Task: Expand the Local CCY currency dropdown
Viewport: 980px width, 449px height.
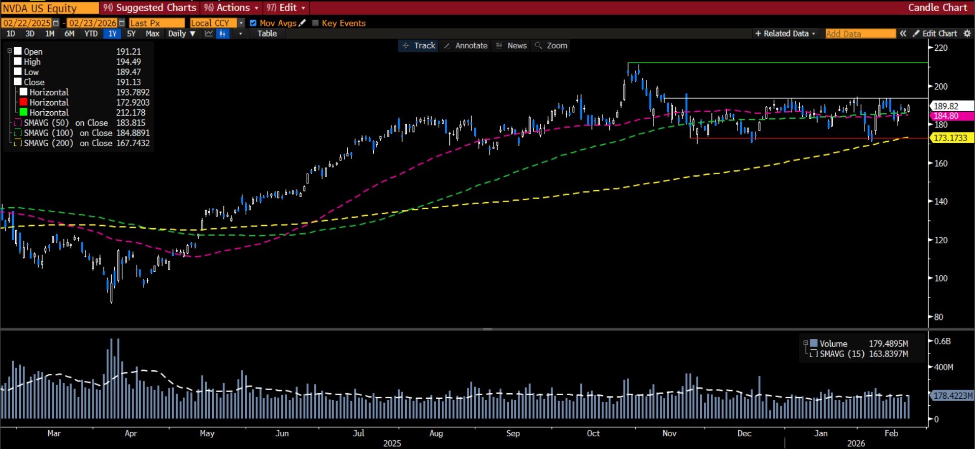Action: click(241, 23)
